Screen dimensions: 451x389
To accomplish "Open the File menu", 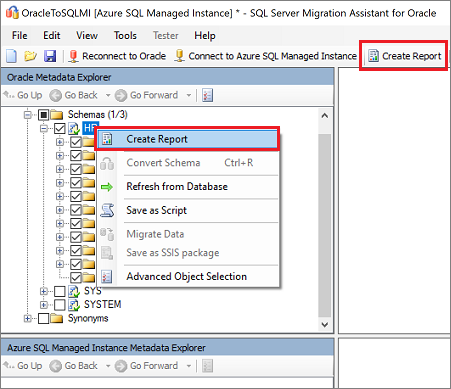I will click(x=20, y=35).
